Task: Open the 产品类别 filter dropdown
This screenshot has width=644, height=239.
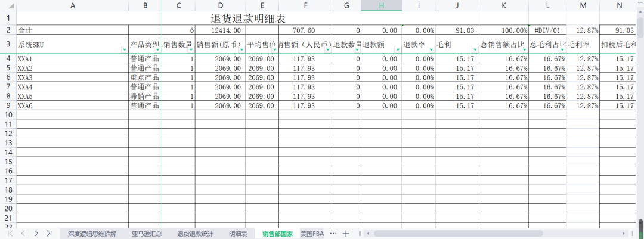Action: point(158,49)
